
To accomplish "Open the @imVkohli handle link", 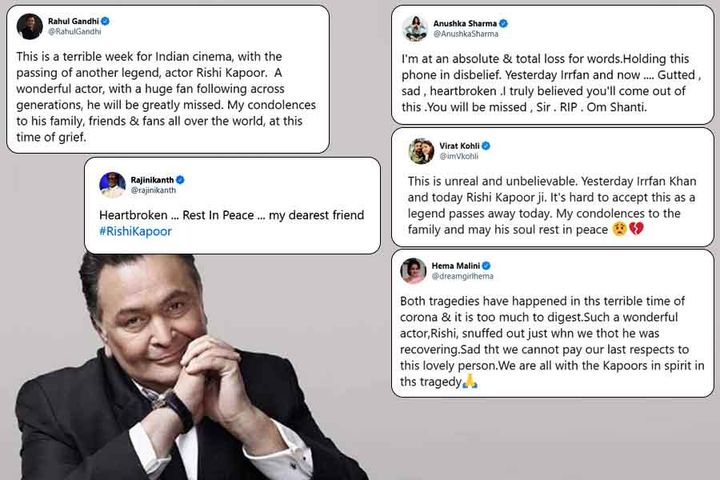I will (460, 157).
